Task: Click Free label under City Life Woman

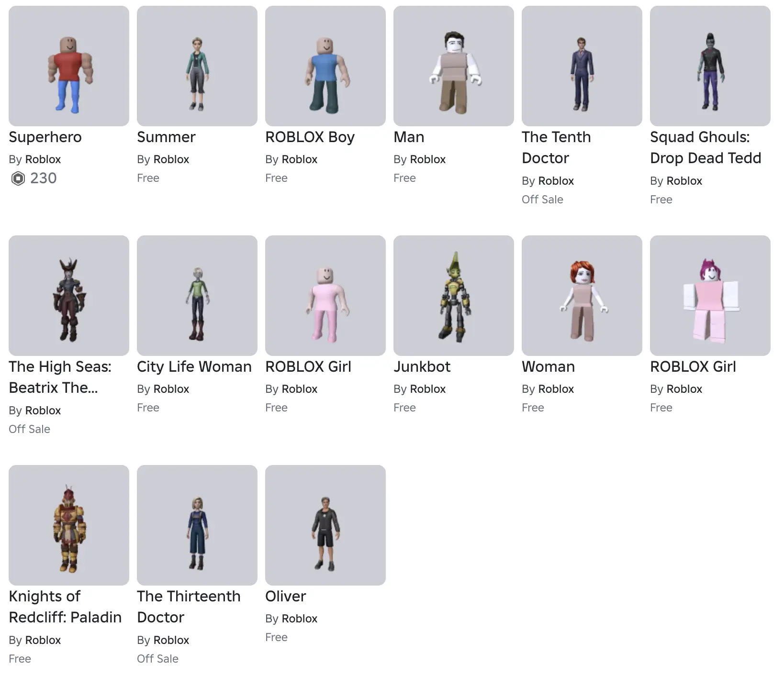Action: pos(148,408)
